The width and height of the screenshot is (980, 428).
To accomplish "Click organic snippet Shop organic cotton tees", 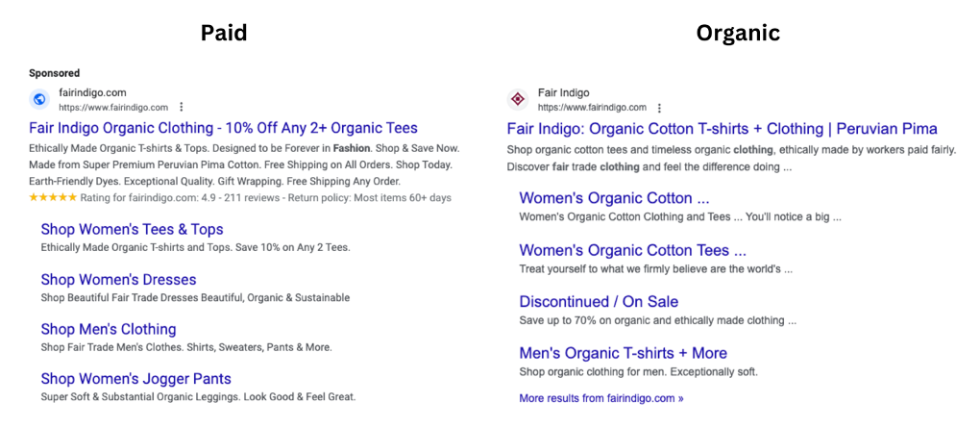I will coord(731,150).
